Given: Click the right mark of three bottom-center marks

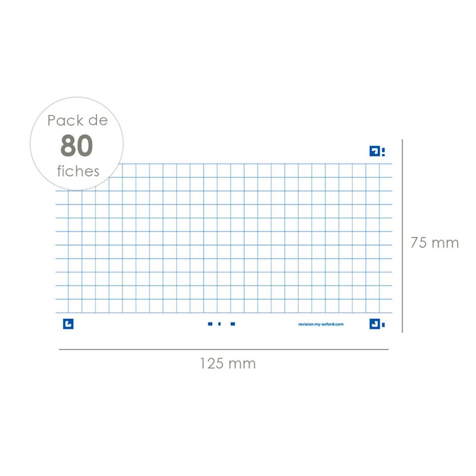Looking at the screenshot, I should click(233, 324).
